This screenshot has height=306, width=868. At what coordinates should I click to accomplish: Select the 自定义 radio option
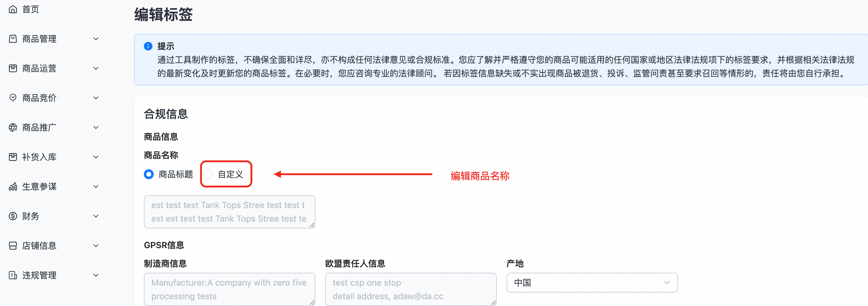208,175
